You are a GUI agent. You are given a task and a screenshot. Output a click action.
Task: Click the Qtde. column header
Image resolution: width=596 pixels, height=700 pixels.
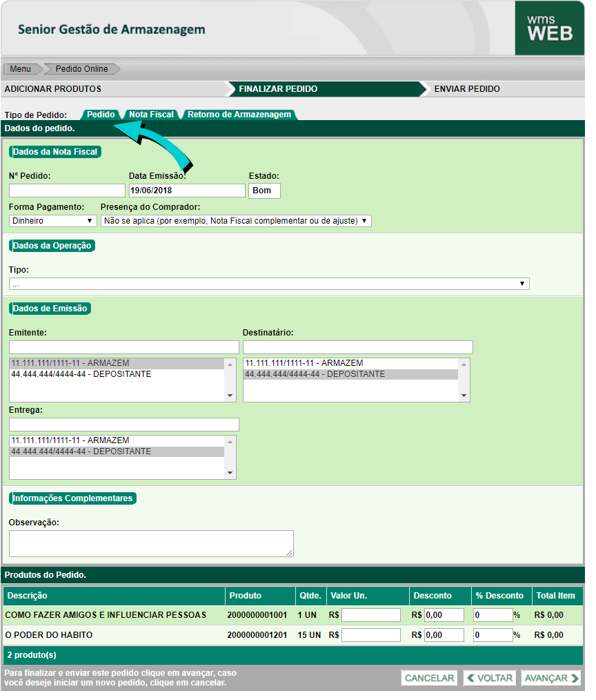pos(310,596)
